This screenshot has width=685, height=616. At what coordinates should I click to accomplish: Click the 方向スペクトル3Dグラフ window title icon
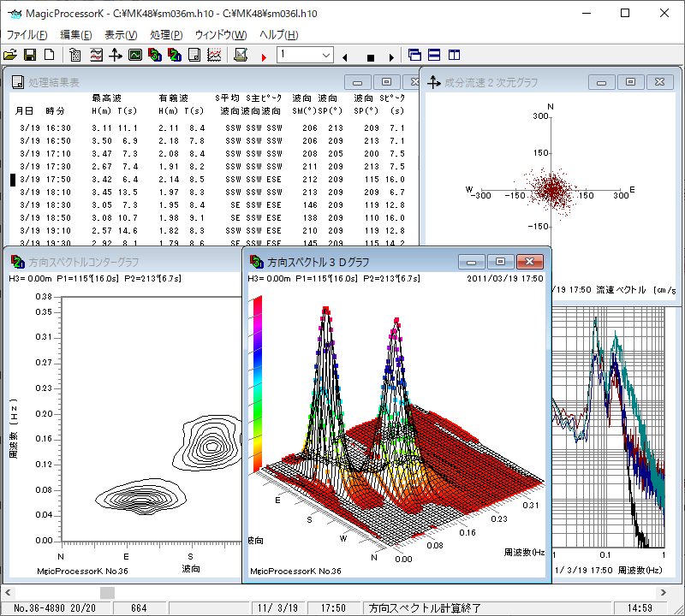point(256,262)
